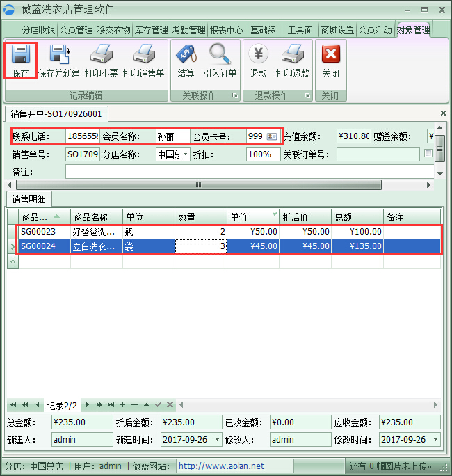Open 引入订单 magnifier icon
The image size is (452, 476).
(220, 54)
